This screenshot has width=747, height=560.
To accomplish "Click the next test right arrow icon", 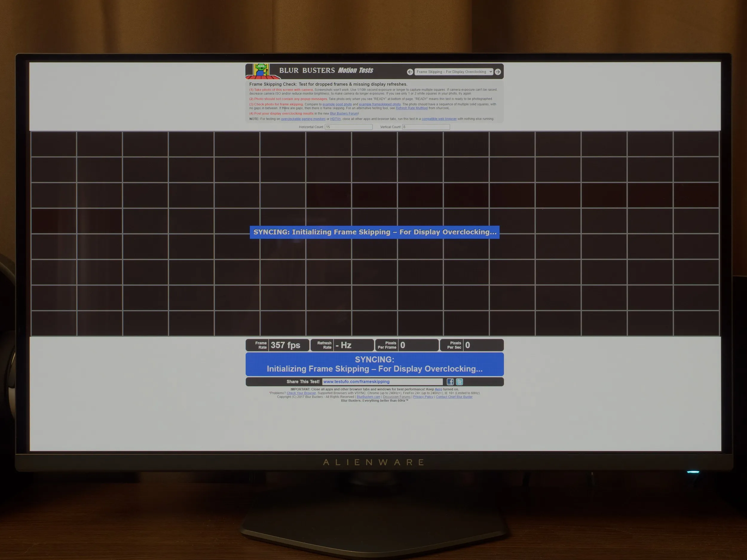I will click(498, 72).
